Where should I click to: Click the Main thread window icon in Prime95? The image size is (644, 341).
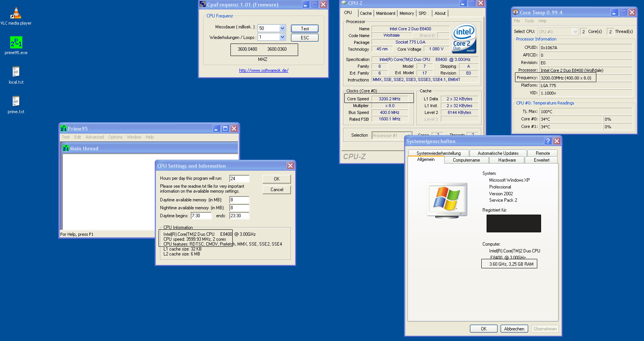[x=66, y=148]
